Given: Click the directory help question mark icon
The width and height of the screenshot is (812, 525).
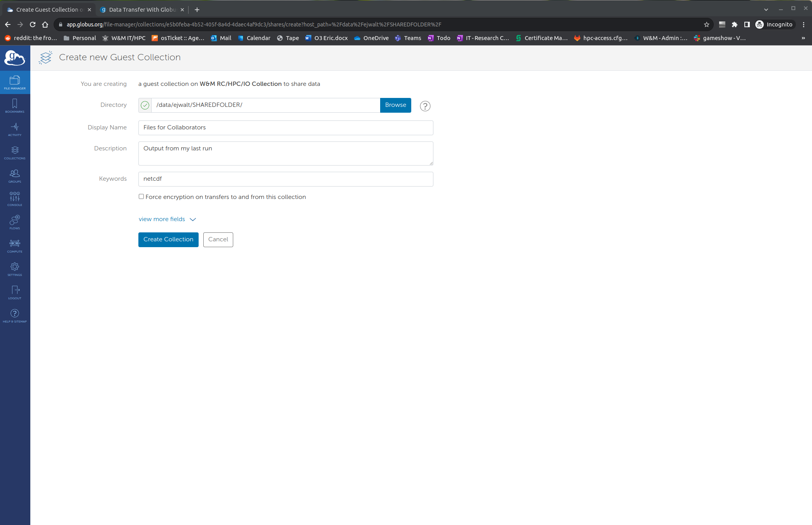Looking at the screenshot, I should click(x=425, y=106).
